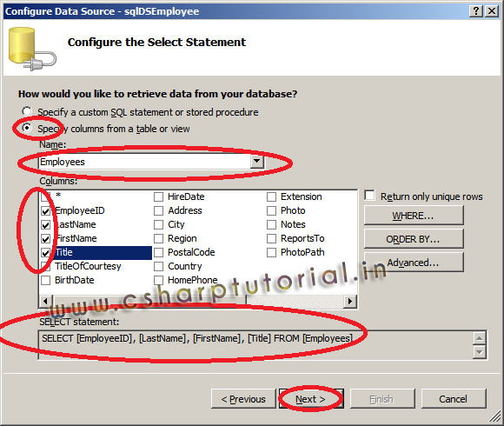
Task: Click the Help question mark button
Action: (475, 11)
